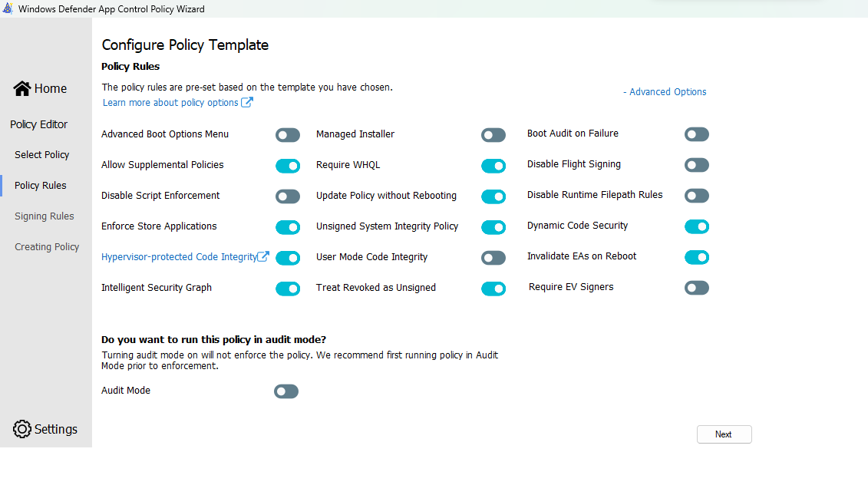Open the Learn more about policy options link
Viewport: 868px width, 495px height.
pos(172,101)
